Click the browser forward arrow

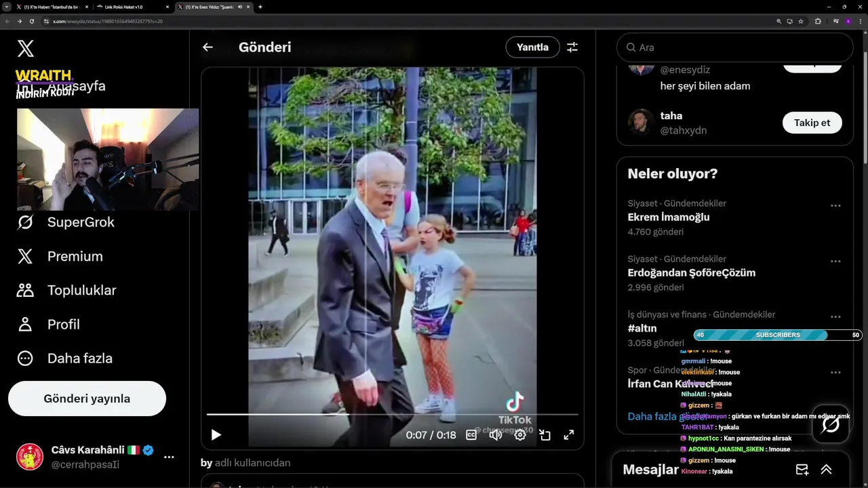(x=20, y=21)
